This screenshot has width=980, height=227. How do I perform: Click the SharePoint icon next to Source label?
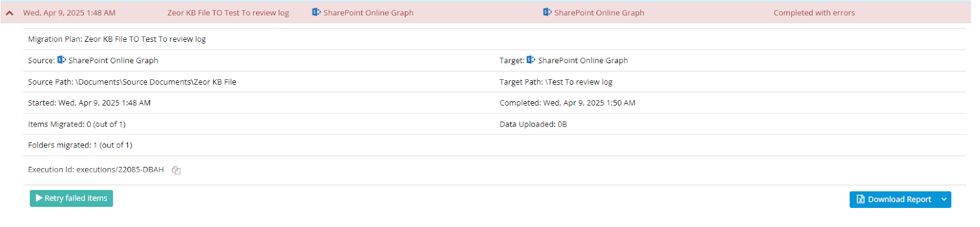[x=62, y=60]
